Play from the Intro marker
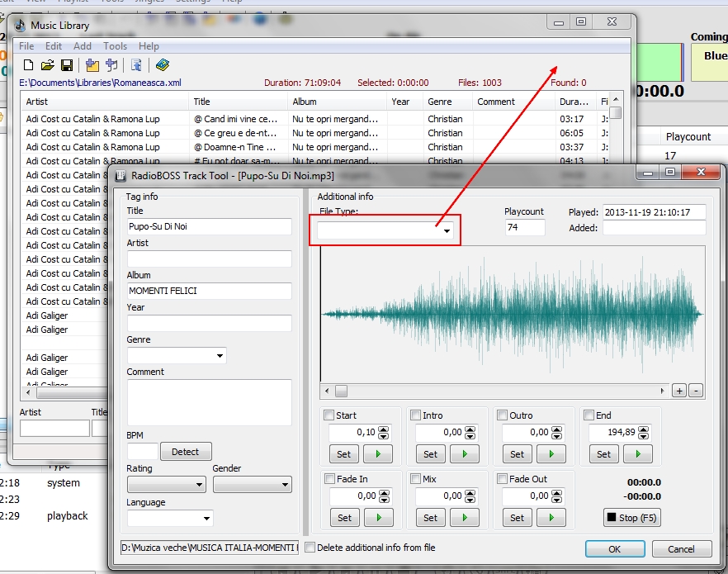Image resolution: width=728 pixels, height=574 pixels. [x=464, y=454]
